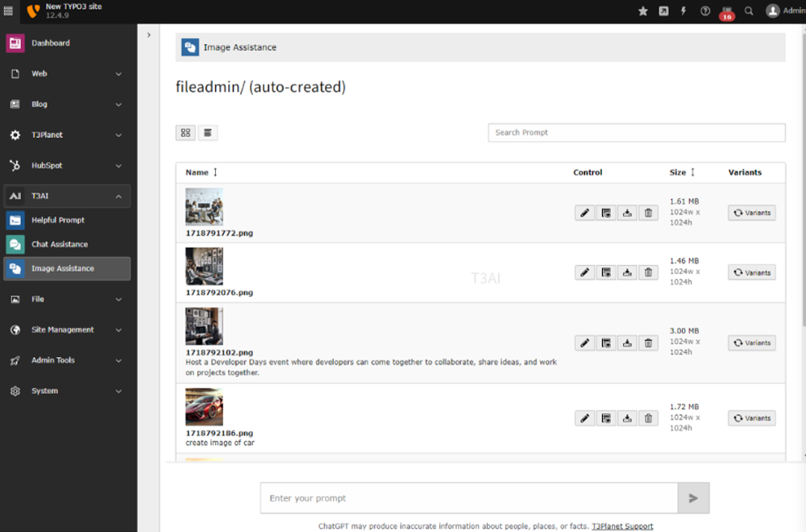Open the Chat Assistance module
Viewport: 806px width, 532px height.
click(x=60, y=244)
